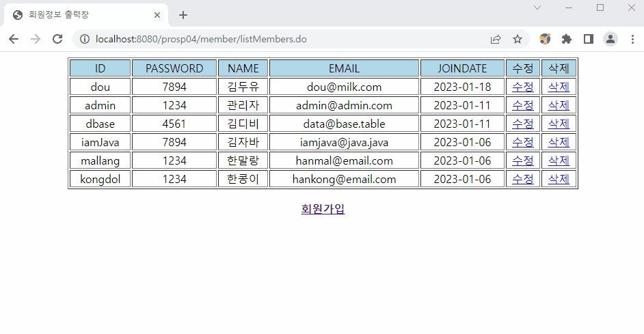View site information icon in address bar

point(85,39)
